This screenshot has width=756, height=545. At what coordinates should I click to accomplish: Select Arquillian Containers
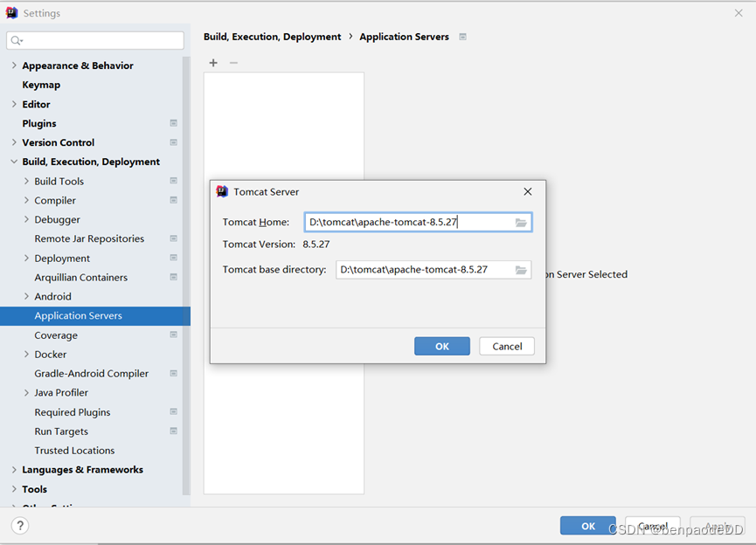(x=81, y=278)
